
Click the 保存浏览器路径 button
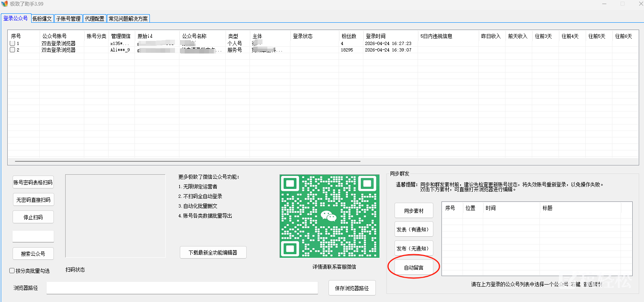tap(352, 288)
